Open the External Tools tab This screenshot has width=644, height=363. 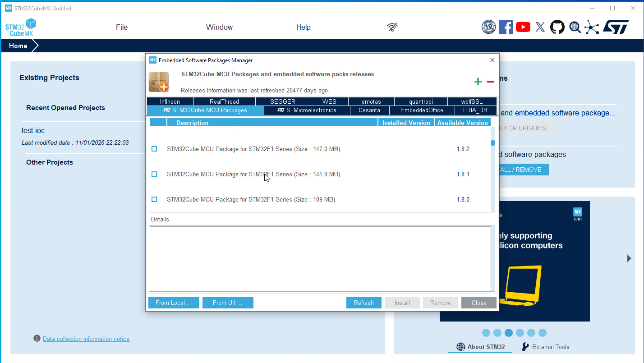coord(545,347)
